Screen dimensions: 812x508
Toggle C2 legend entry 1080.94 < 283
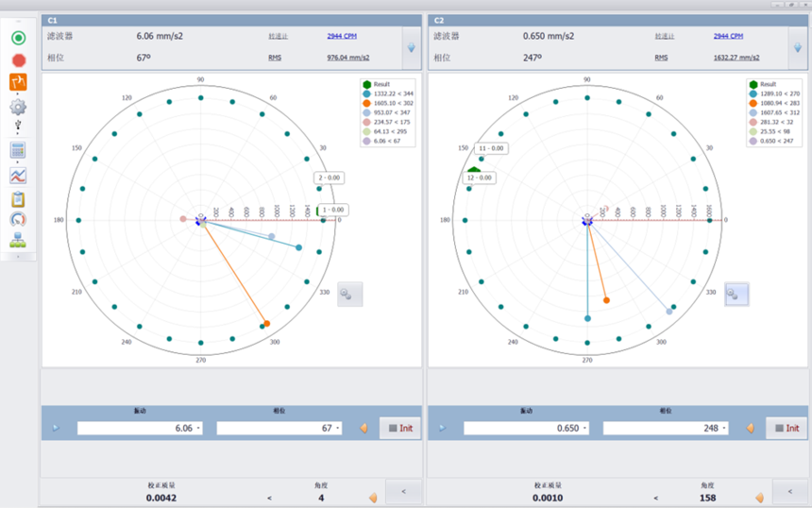(x=774, y=103)
